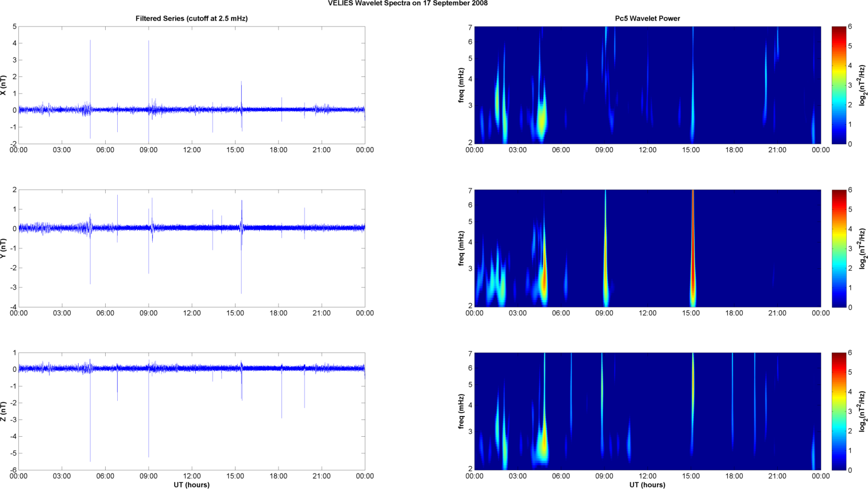868x489 pixels.
Task: Click the 'Y (nT)' axis label
Action: 4,248
